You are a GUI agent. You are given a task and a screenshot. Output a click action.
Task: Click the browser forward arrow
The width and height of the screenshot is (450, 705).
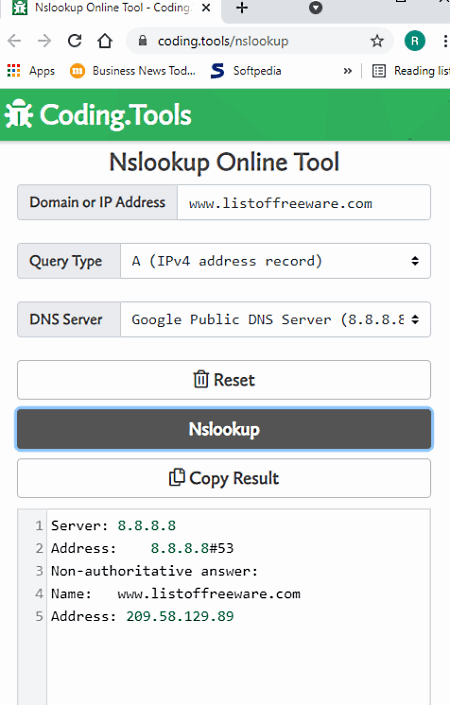click(44, 41)
